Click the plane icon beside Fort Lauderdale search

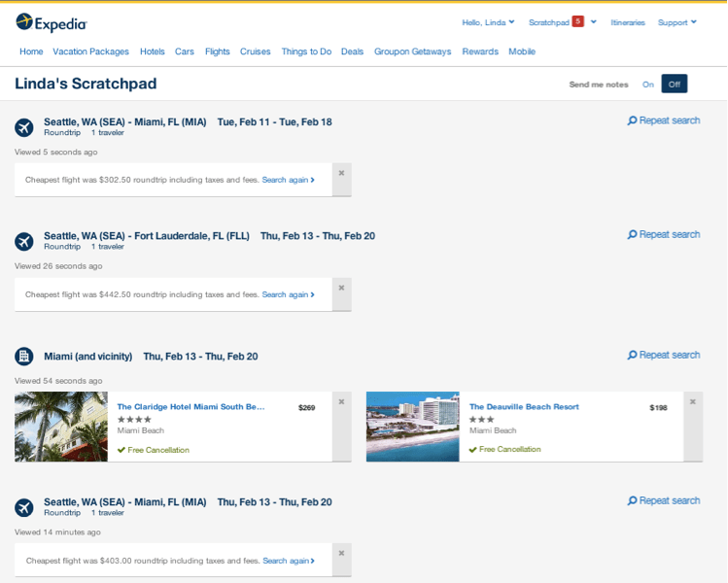(x=23, y=241)
